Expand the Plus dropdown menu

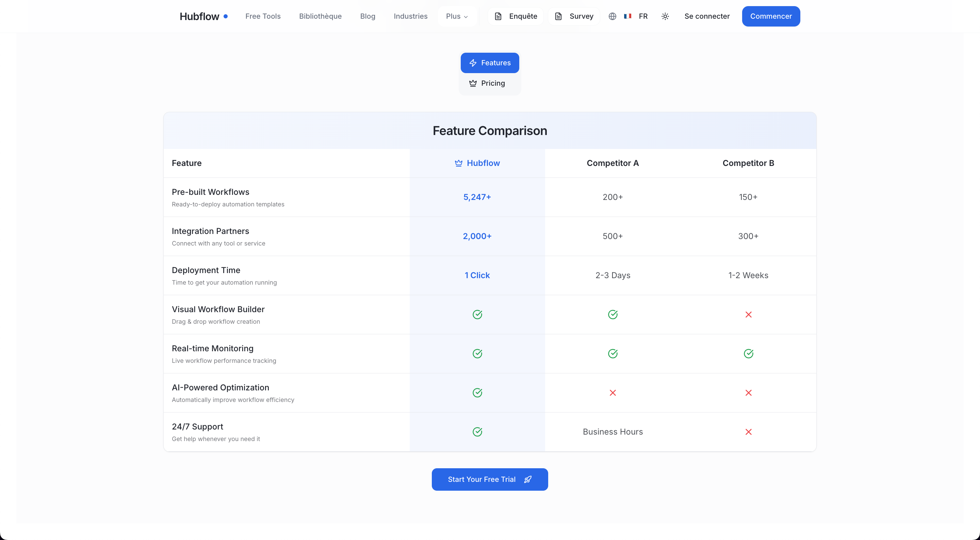[457, 16]
